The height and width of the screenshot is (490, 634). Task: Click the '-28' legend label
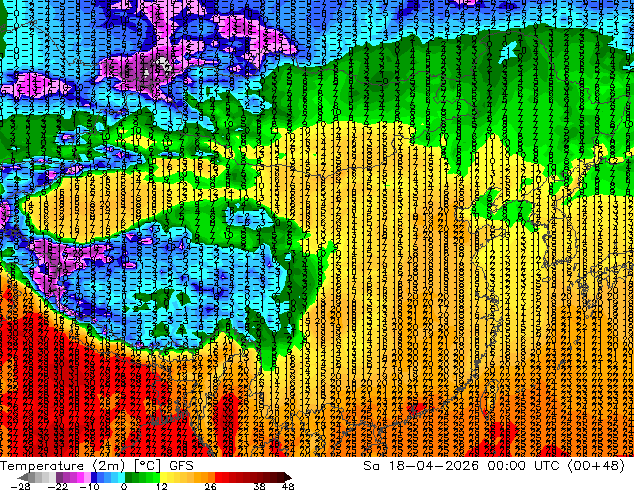point(20,486)
